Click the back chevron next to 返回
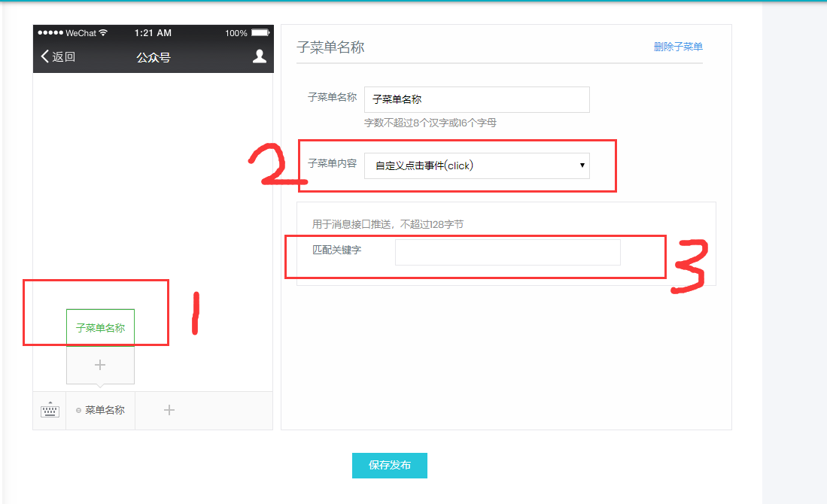Screen dimensions: 827x504 click(44, 56)
